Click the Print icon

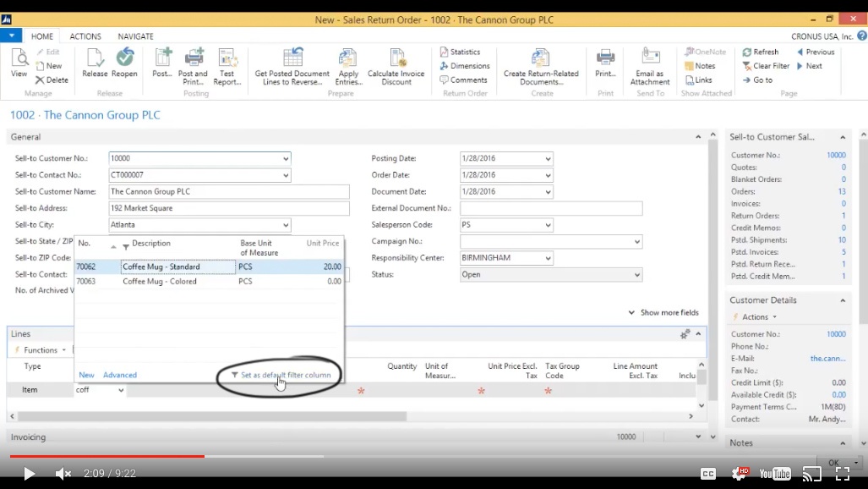click(x=605, y=63)
